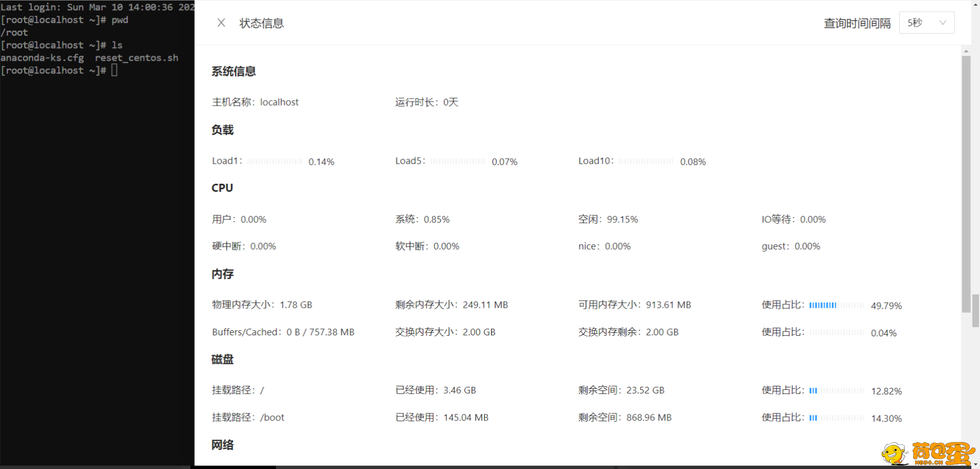Image resolution: width=980 pixels, height=469 pixels.
Task: Select the 0.07% Load5 value
Action: [x=505, y=162]
